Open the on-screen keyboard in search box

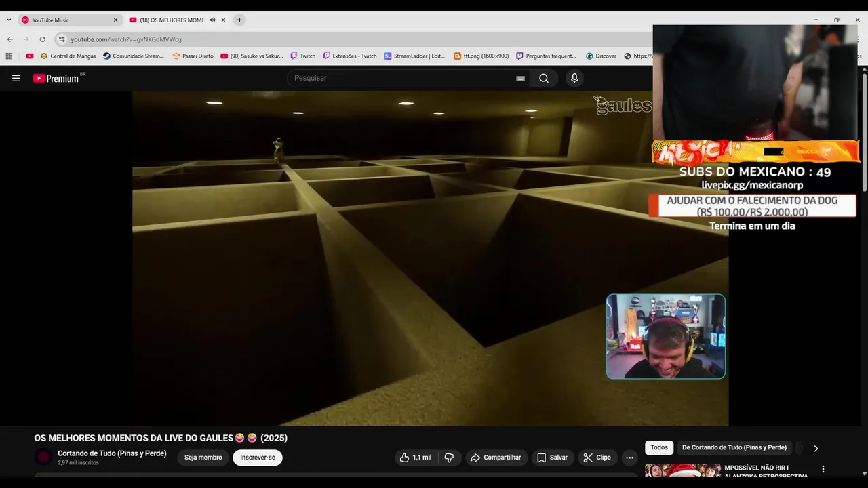(520, 78)
